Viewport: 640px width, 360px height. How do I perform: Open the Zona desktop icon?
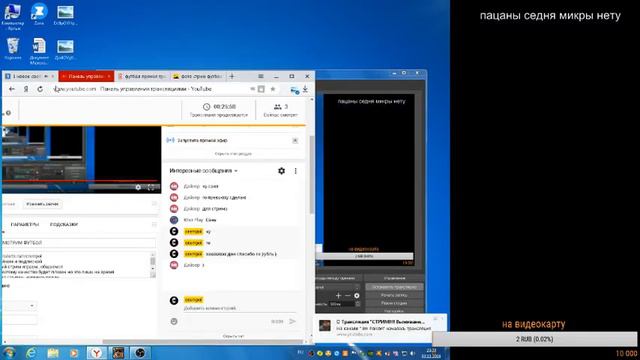[39, 14]
